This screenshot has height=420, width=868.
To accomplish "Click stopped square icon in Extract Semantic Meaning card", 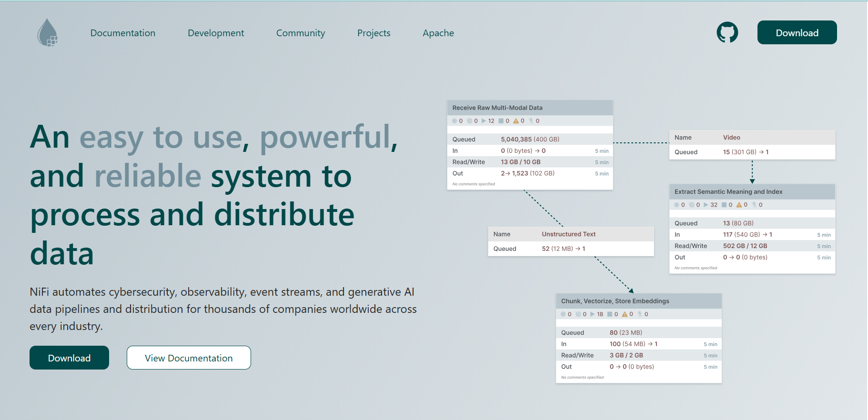I will coord(724,205).
